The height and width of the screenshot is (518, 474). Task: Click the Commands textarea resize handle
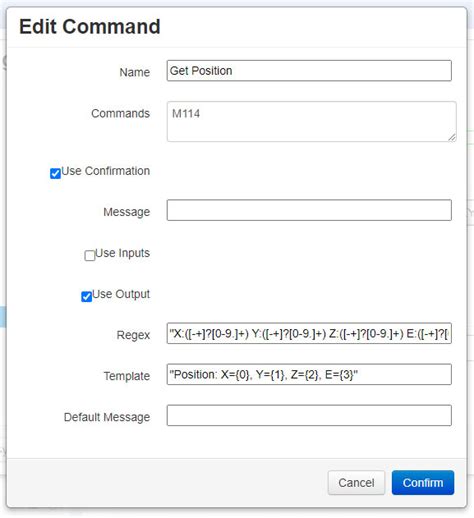pos(452,137)
